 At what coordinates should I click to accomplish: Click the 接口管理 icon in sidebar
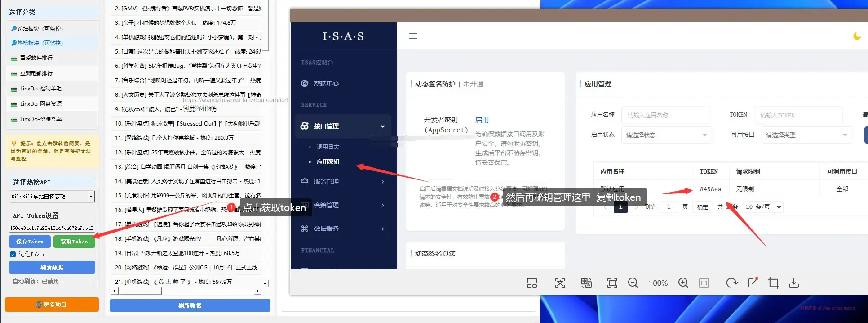(x=305, y=126)
